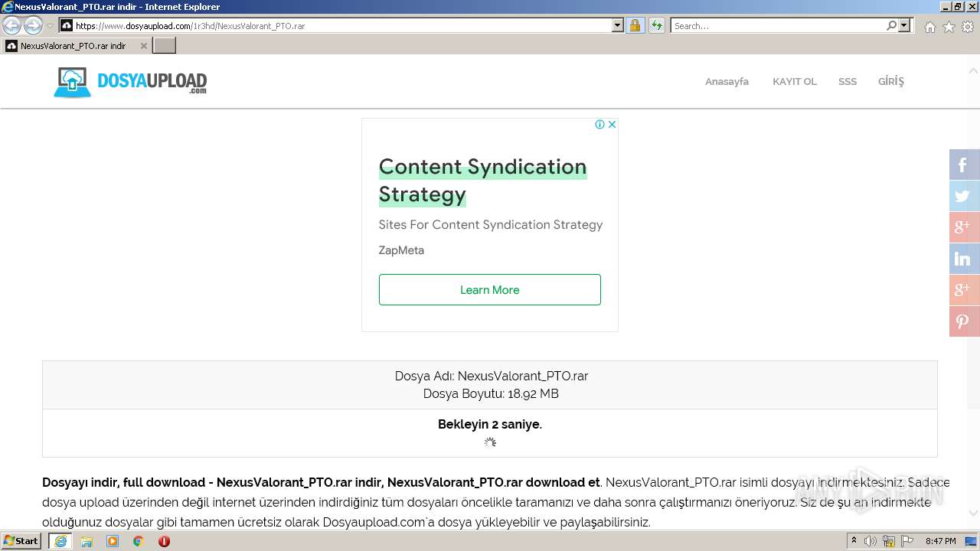This screenshot has width=980, height=551.
Task: Open the Tools gear icon
Action: (x=968, y=27)
